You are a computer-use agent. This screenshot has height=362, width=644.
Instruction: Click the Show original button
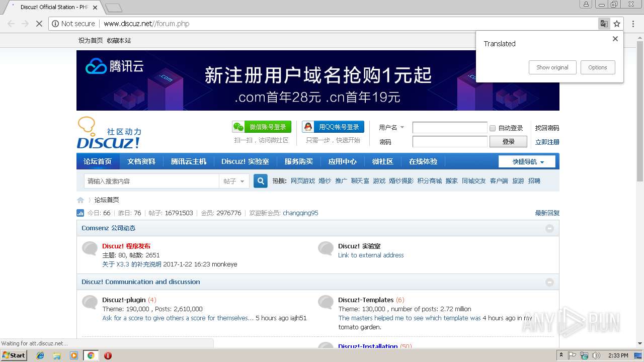[552, 67]
